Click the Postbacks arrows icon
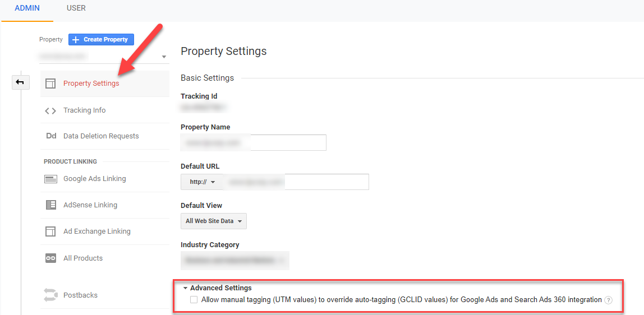The width and height of the screenshot is (644, 315). pos(50,295)
